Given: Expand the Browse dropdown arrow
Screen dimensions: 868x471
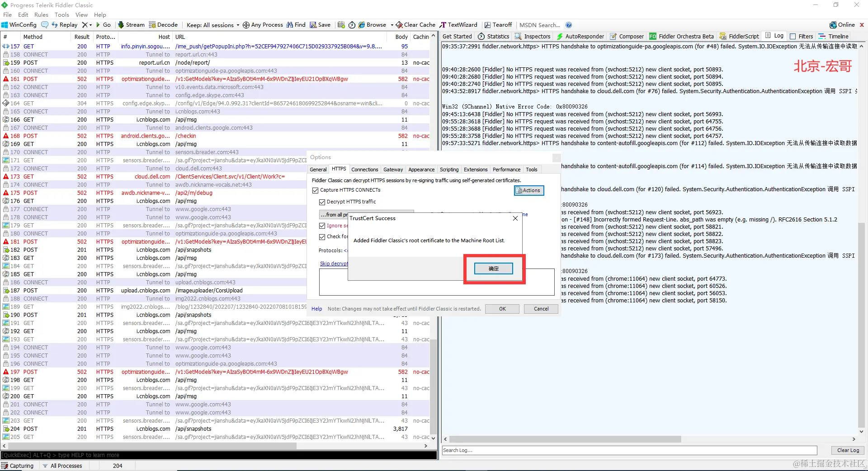Looking at the screenshot, I should [392, 25].
